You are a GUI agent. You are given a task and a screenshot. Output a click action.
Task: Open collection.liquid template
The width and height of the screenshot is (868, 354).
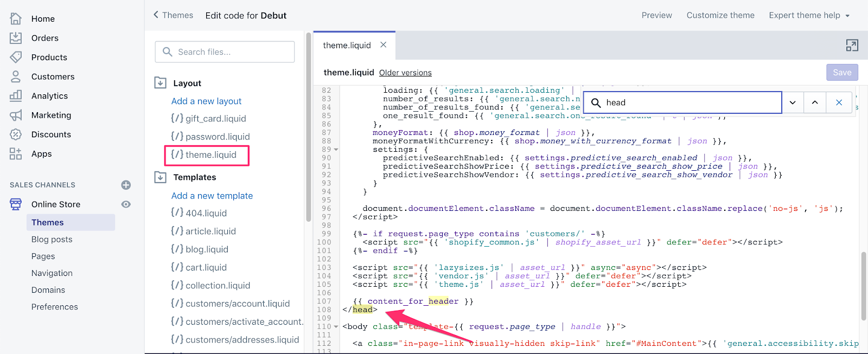210,285
